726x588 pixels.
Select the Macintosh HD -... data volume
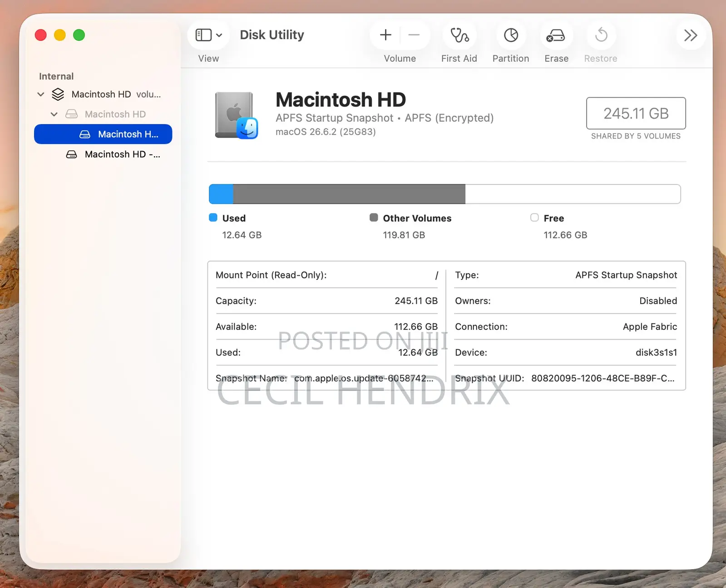pyautogui.click(x=103, y=154)
